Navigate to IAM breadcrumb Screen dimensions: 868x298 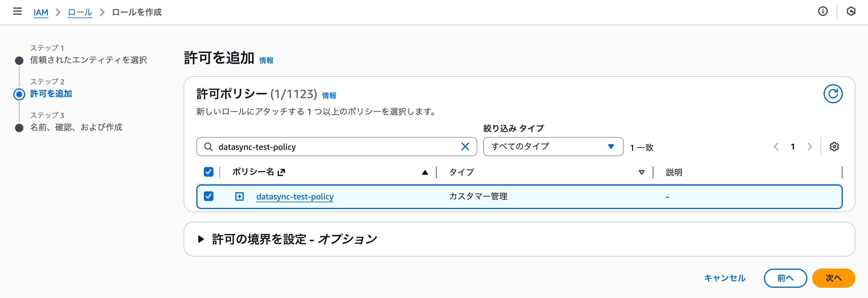coord(41,13)
